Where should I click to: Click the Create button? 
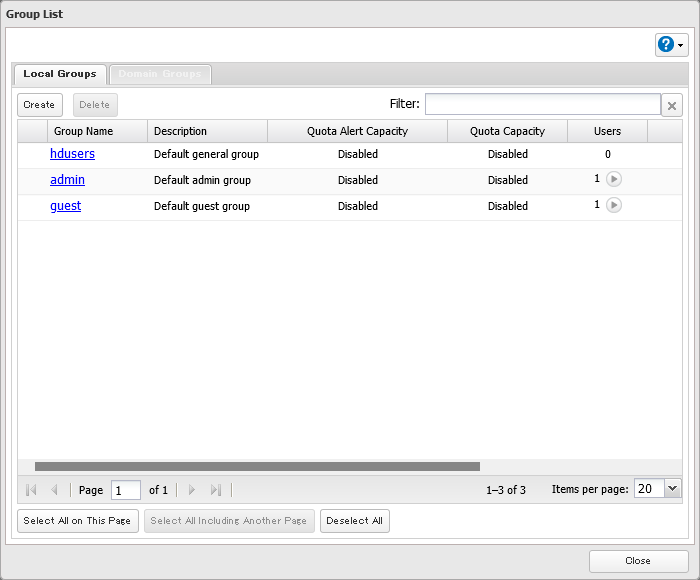coord(40,105)
